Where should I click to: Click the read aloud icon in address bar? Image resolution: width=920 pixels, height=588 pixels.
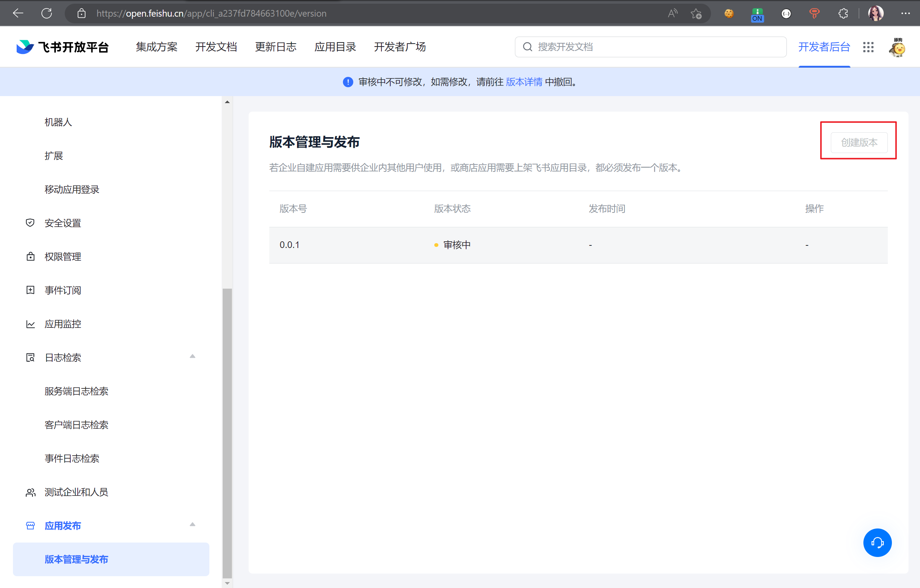coord(673,14)
